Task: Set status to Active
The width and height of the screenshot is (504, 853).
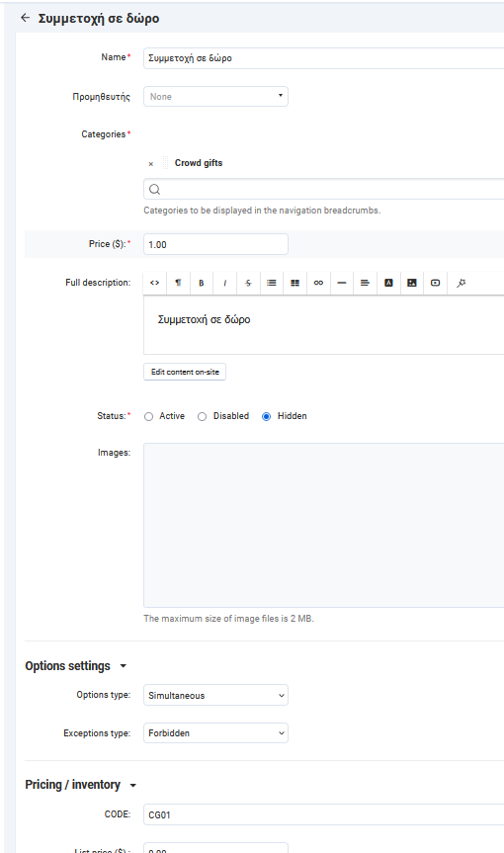Action: 148,417
